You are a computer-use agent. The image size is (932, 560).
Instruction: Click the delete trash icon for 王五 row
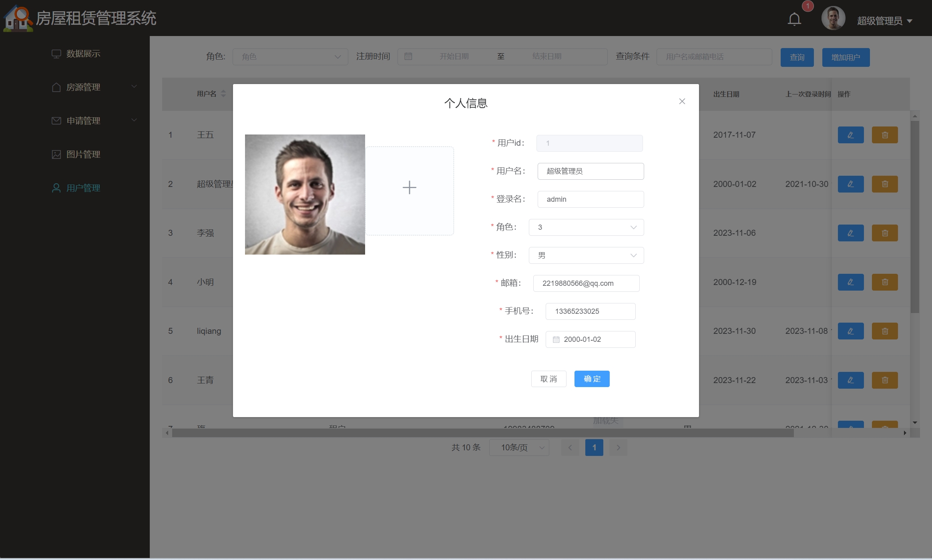click(885, 135)
